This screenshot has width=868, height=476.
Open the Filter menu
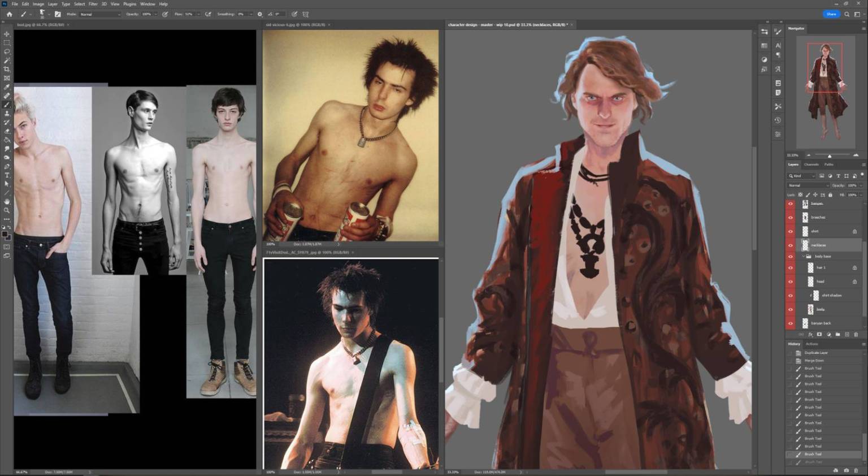[x=93, y=4]
